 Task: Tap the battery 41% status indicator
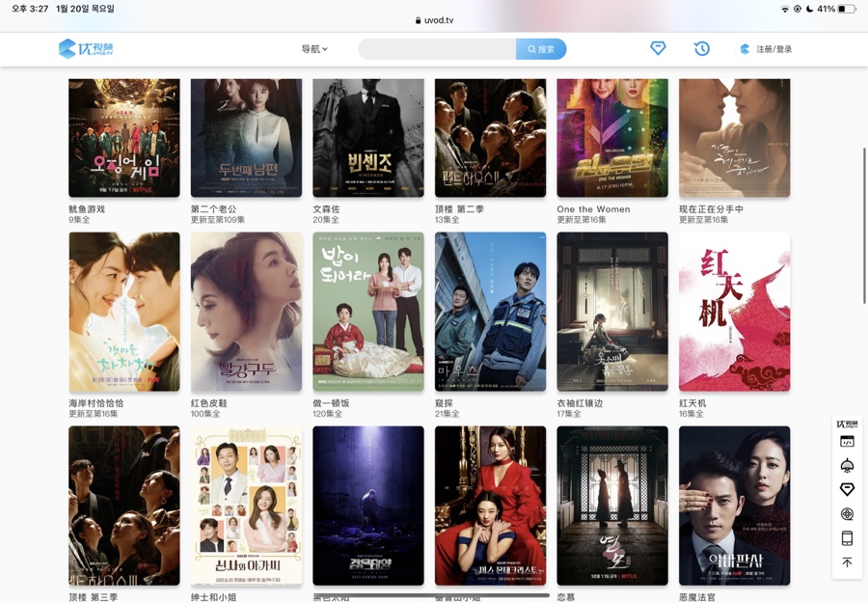tap(836, 9)
